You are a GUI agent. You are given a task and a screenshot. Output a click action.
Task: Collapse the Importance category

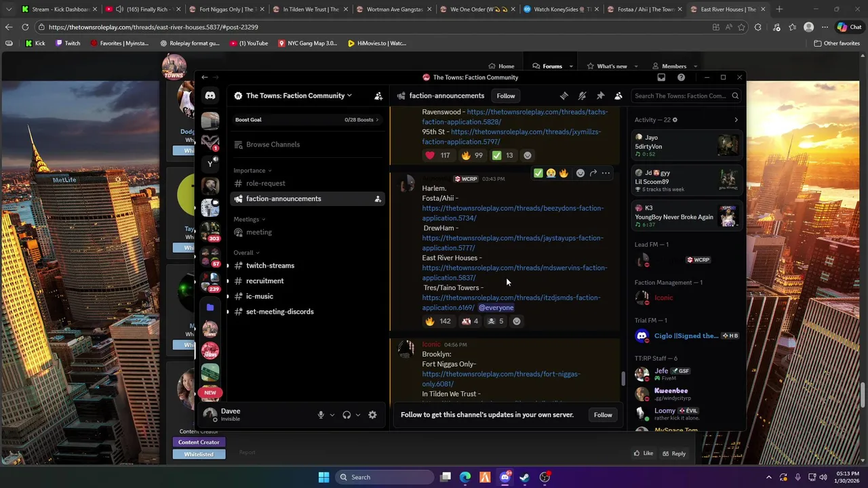coord(252,171)
